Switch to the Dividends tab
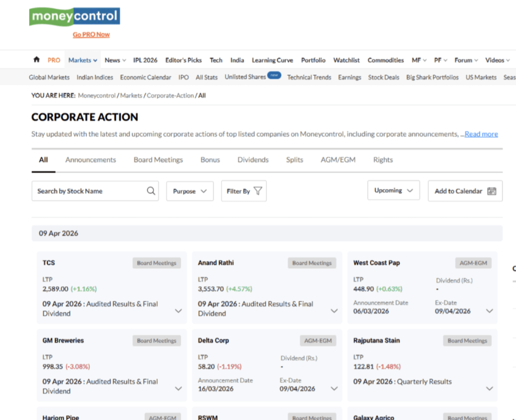This screenshot has height=420, width=516. [253, 160]
